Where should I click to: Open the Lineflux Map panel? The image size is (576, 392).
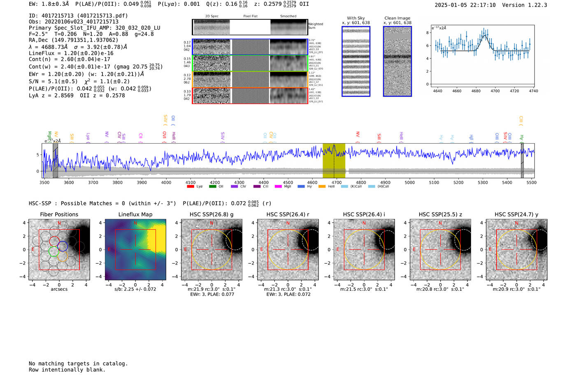coord(135,250)
